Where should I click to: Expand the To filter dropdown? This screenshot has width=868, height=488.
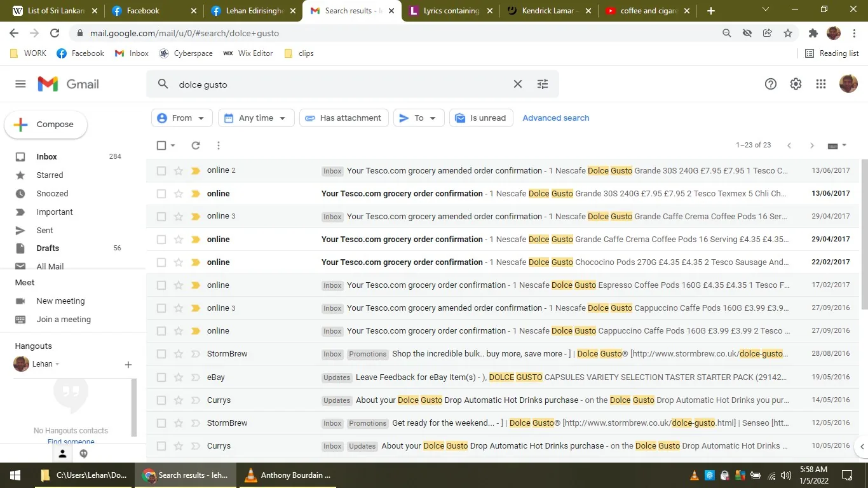coord(418,118)
